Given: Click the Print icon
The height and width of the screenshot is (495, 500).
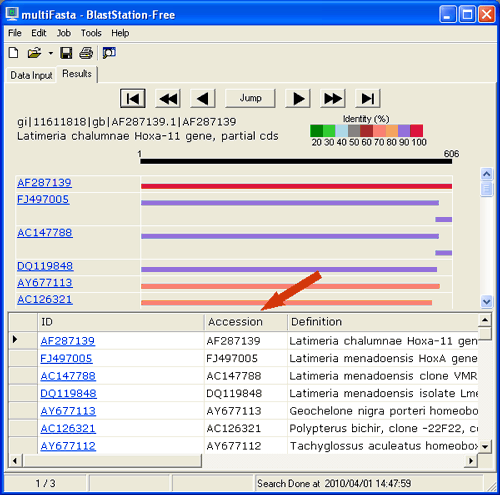Looking at the screenshot, I should (86, 53).
